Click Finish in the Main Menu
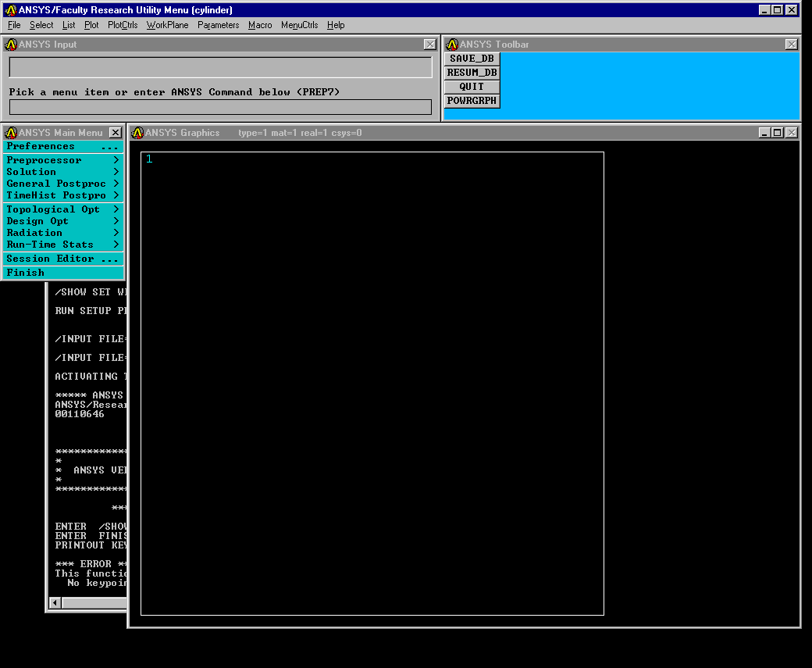812x668 pixels. (63, 273)
